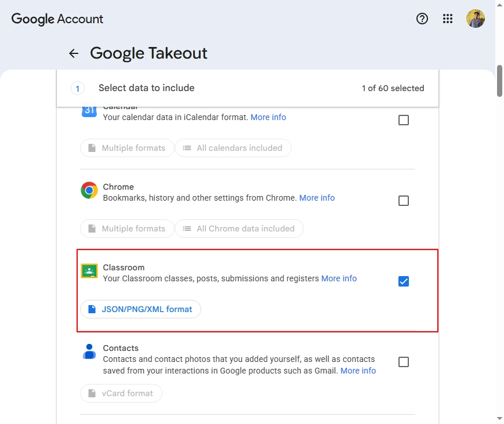The width and height of the screenshot is (504, 424).
Task: Click the Chrome product icon
Action: [89, 190]
